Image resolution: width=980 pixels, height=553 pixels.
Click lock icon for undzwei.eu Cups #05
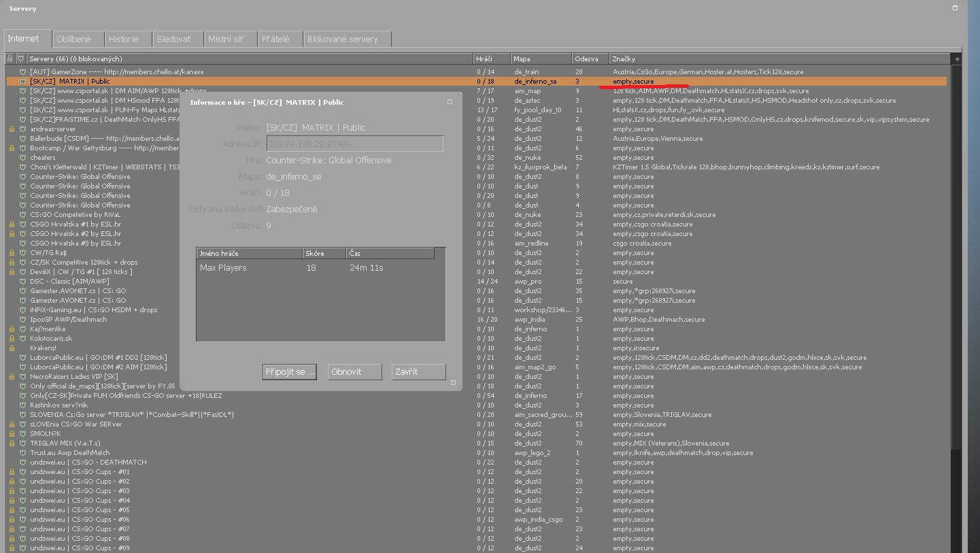[x=12, y=509]
